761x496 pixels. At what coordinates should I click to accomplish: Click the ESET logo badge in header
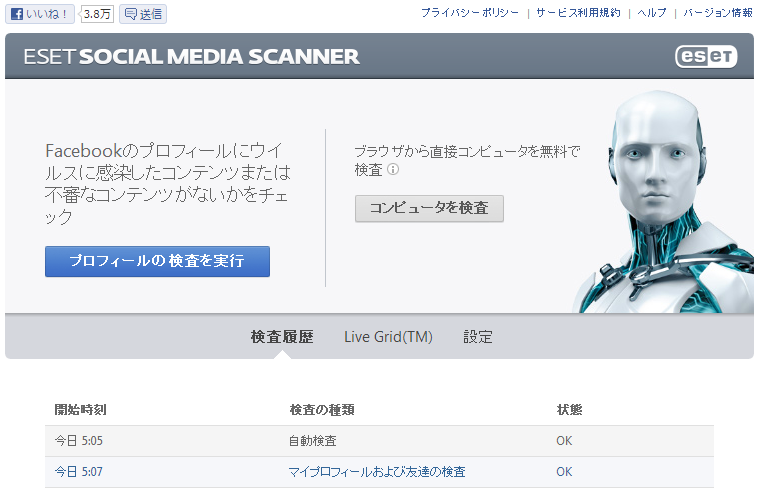pyautogui.click(x=706, y=57)
